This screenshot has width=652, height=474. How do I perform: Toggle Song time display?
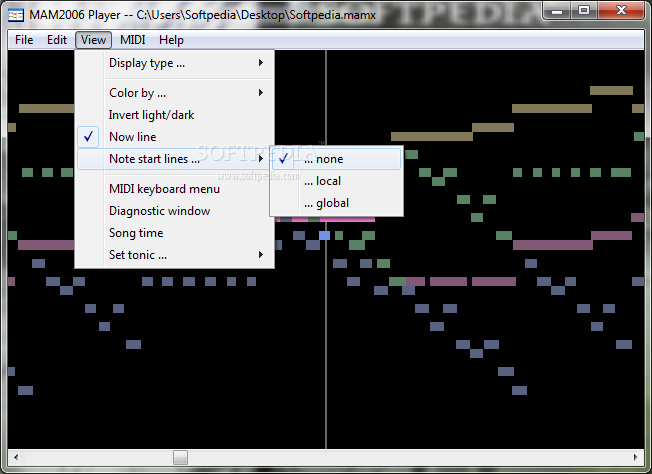click(175, 233)
